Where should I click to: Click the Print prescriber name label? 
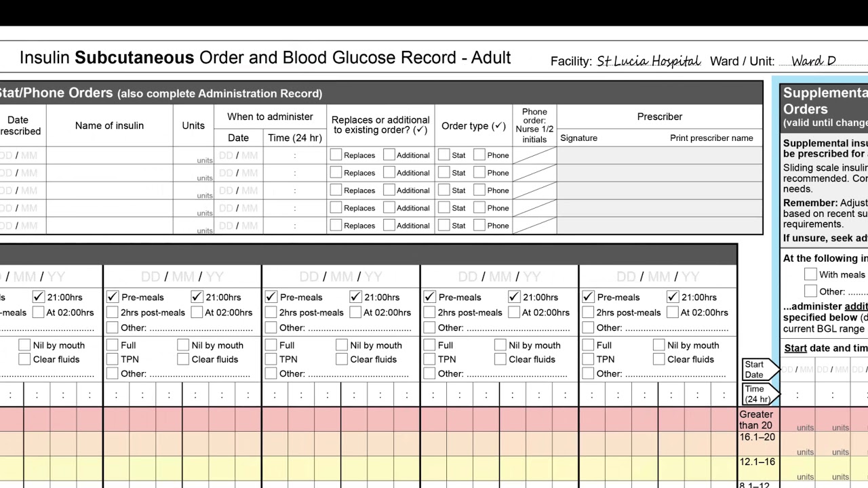pos(711,138)
